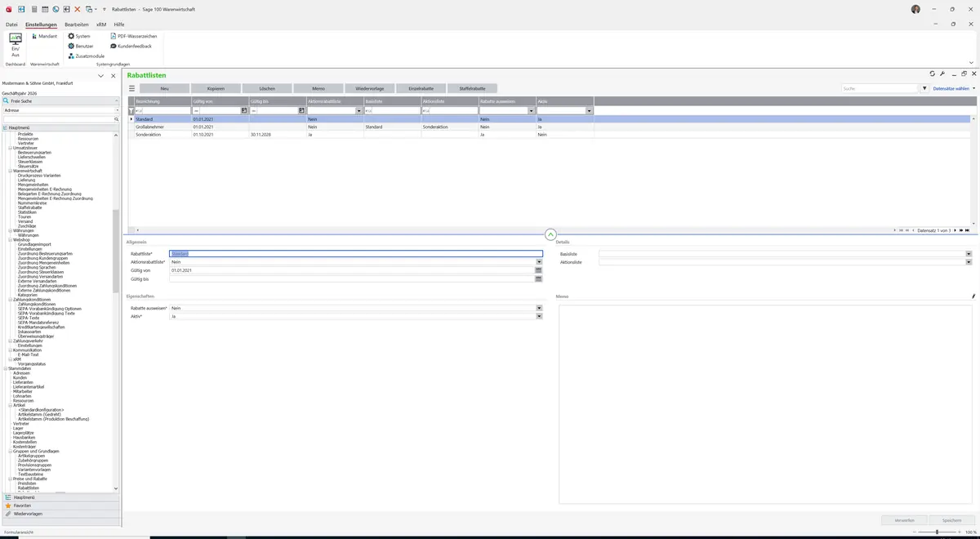
Task: Switch to Favoriten section in sidebar
Action: tap(60, 506)
